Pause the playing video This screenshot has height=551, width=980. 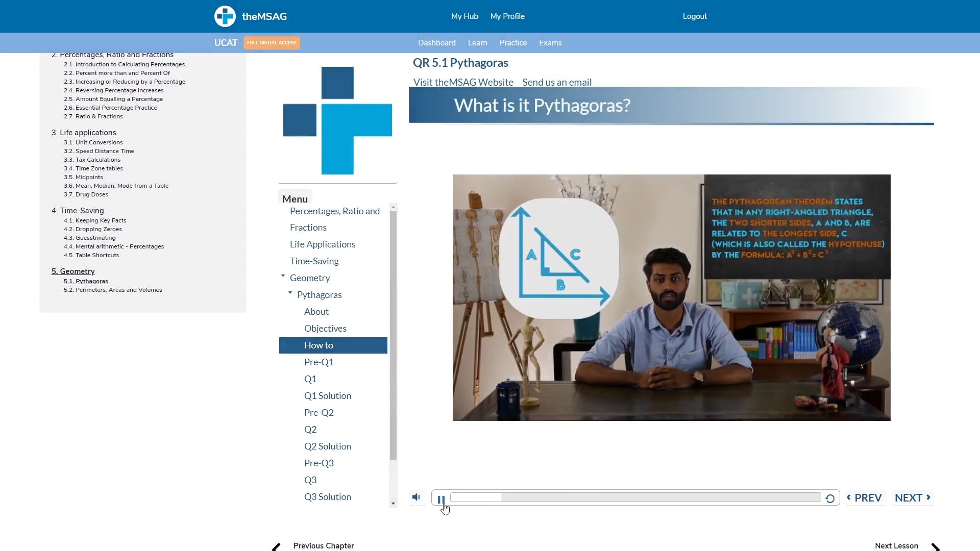[440, 498]
